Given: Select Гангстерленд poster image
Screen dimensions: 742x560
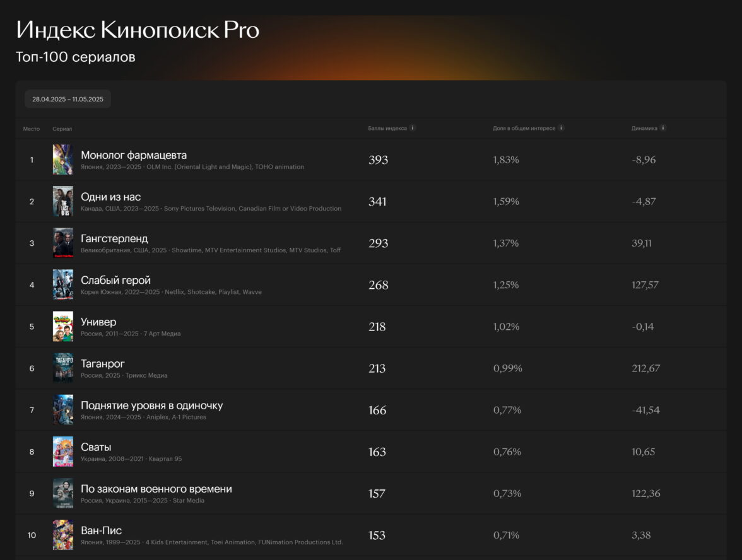Looking at the screenshot, I should click(63, 243).
